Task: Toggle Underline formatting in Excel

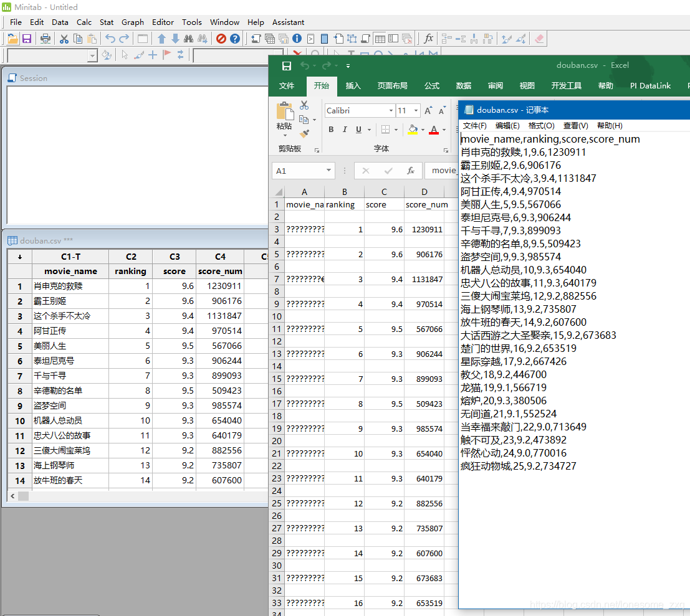Action: [358, 130]
